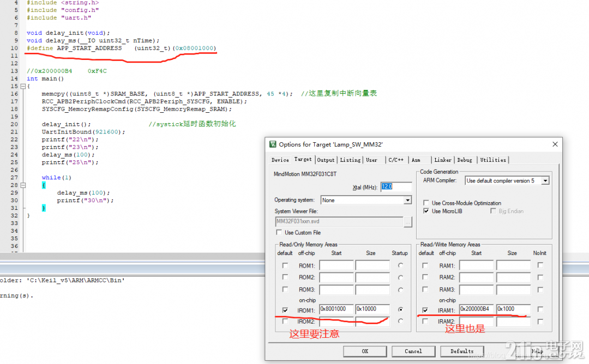Browse for System Viewer File
This screenshot has width=589, height=364.
pyautogui.click(x=408, y=222)
